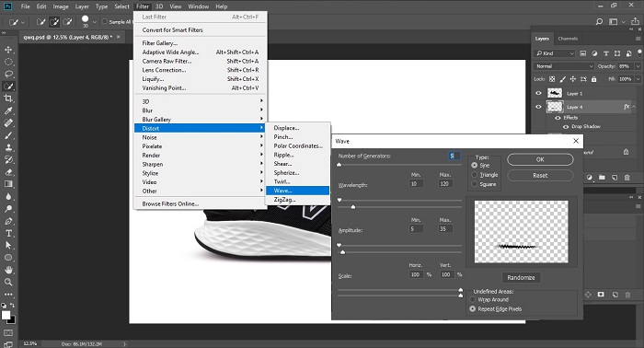Select the Pen tool
The image size is (644, 348).
(x=8, y=221)
